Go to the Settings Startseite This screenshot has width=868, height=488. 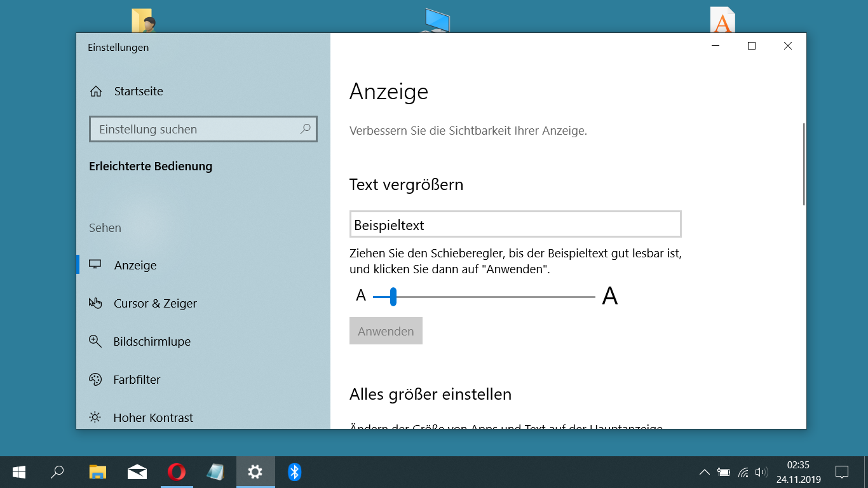[x=138, y=91]
